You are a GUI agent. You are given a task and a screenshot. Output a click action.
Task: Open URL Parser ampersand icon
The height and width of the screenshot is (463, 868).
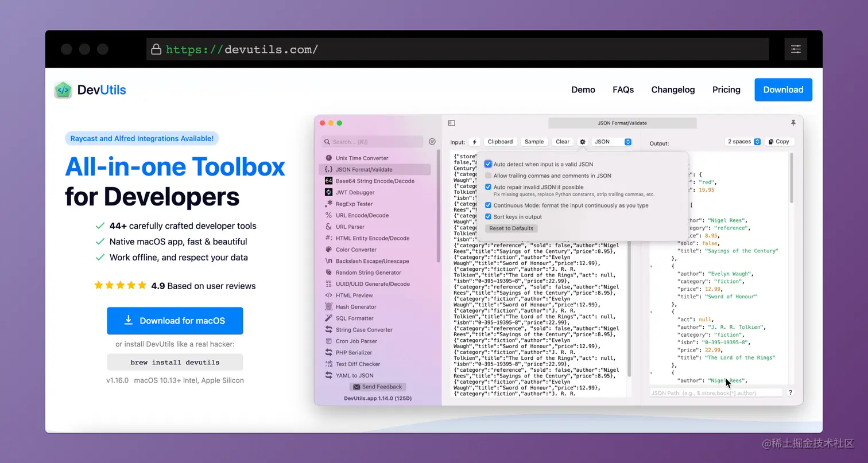pos(328,227)
